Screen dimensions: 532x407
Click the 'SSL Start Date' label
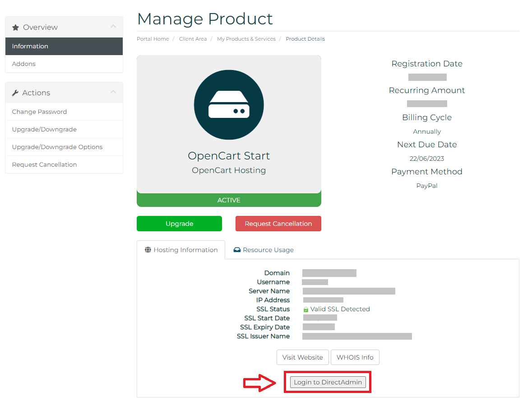pos(267,318)
